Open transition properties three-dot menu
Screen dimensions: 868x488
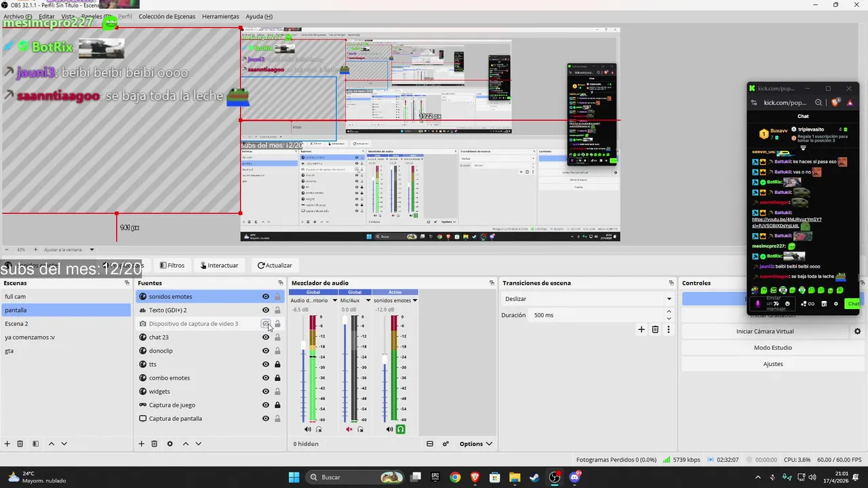[668, 329]
